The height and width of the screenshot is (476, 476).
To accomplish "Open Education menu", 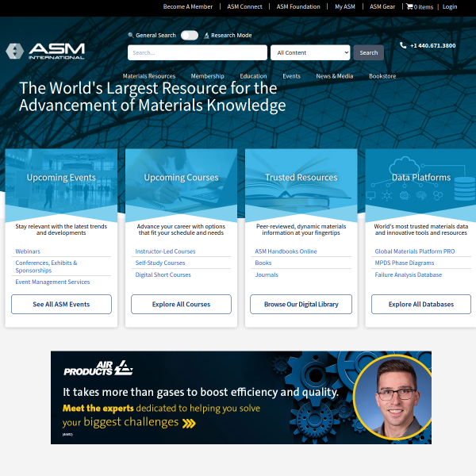I will click(253, 76).
